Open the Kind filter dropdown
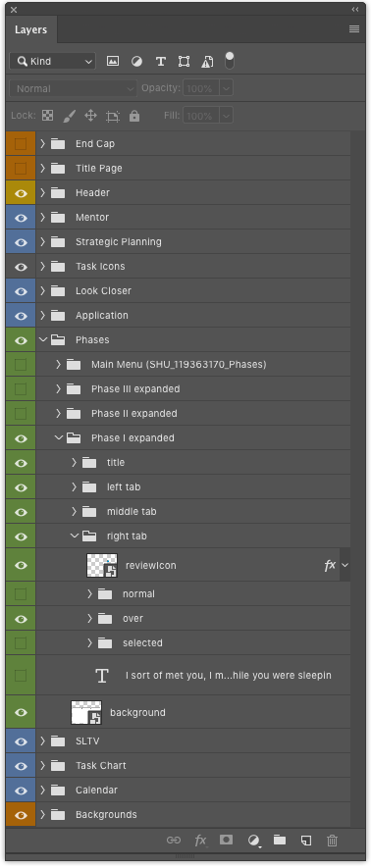The width and height of the screenshot is (371, 868). click(x=53, y=62)
